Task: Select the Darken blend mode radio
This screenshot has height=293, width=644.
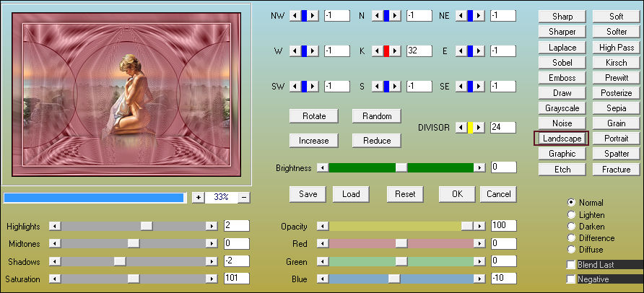Action: click(x=571, y=226)
